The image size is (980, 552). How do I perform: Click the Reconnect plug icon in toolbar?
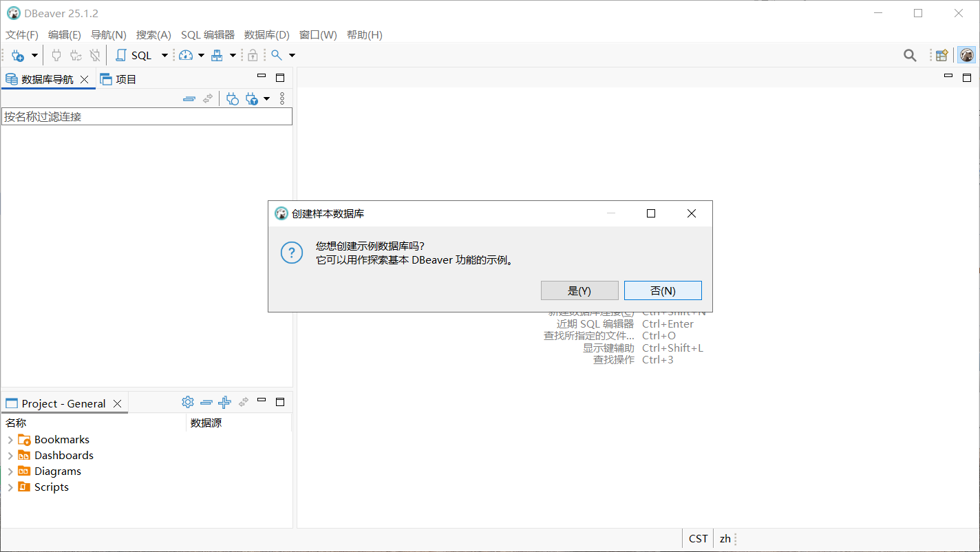tap(76, 56)
